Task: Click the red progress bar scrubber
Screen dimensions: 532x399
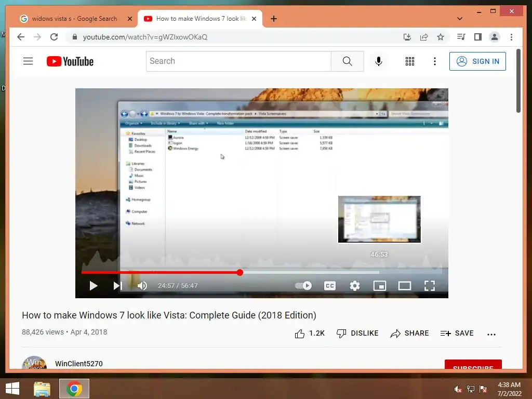Action: coord(240,272)
